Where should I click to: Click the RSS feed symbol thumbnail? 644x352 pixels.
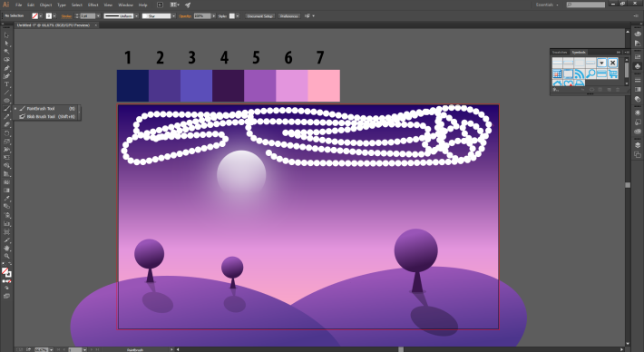point(579,73)
